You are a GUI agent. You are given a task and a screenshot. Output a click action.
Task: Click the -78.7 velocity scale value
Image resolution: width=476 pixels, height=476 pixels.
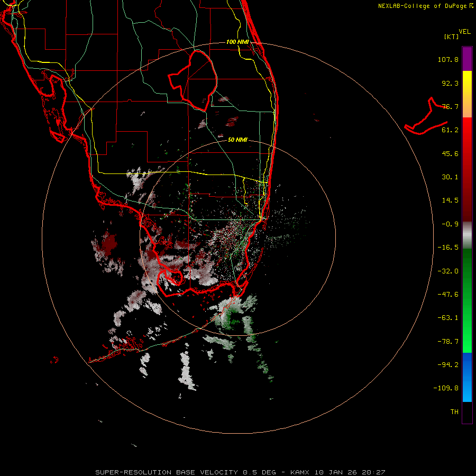pos(448,342)
